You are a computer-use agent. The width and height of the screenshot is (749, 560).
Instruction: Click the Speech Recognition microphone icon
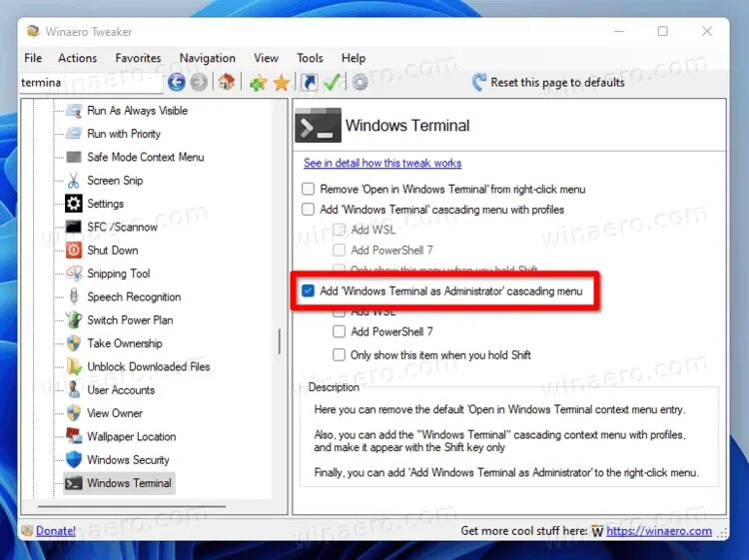click(74, 296)
